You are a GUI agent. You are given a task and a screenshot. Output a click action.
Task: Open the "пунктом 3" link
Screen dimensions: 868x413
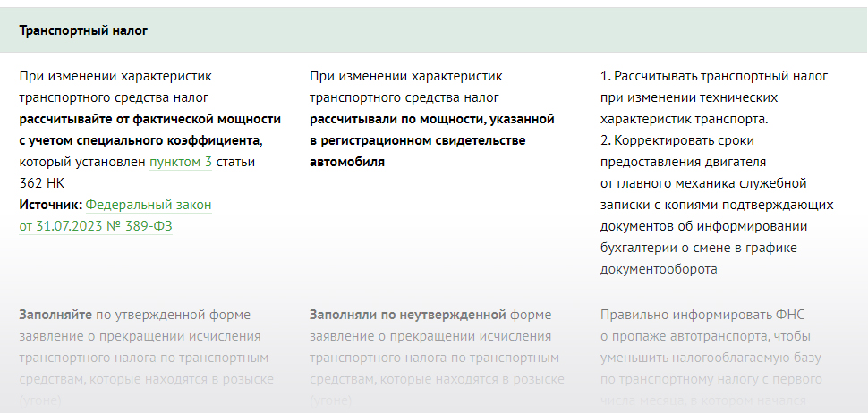point(181,162)
